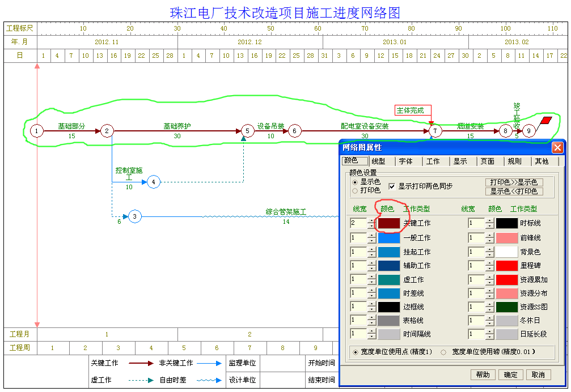
Task: Pick the 虚工作 teal color swatch
Action: (389, 280)
